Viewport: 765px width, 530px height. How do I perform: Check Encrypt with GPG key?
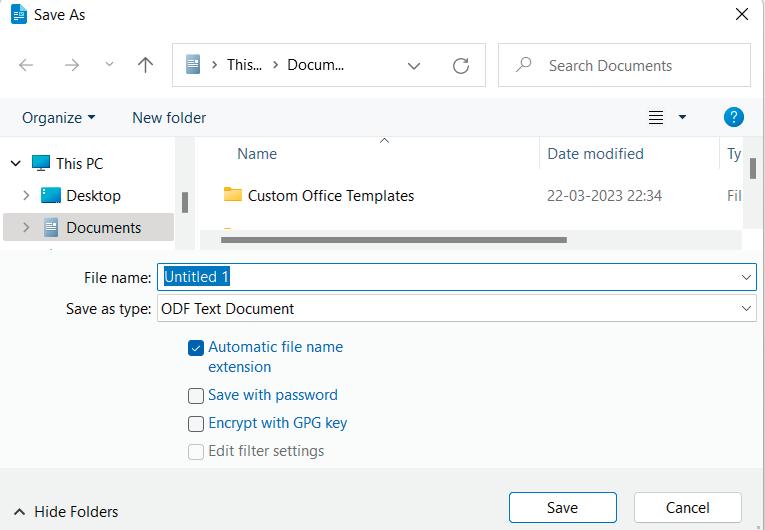coord(196,424)
